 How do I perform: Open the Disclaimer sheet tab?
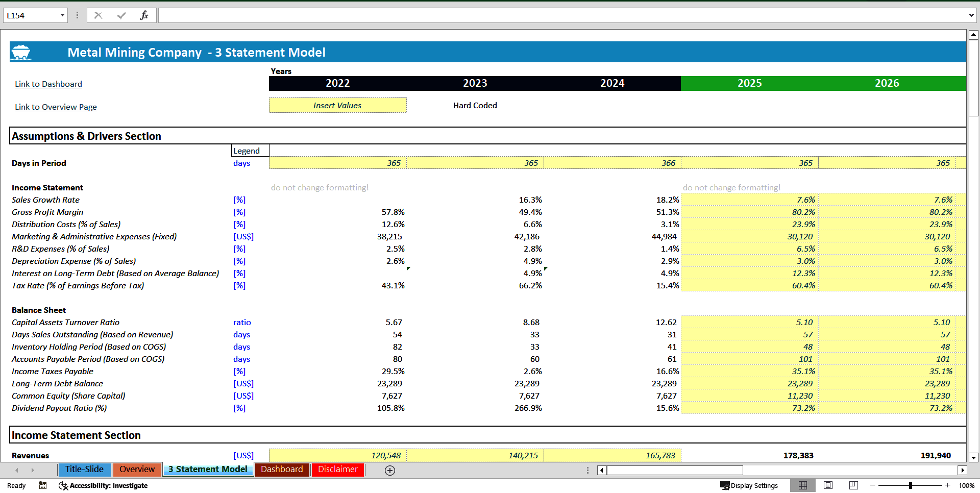pyautogui.click(x=338, y=470)
